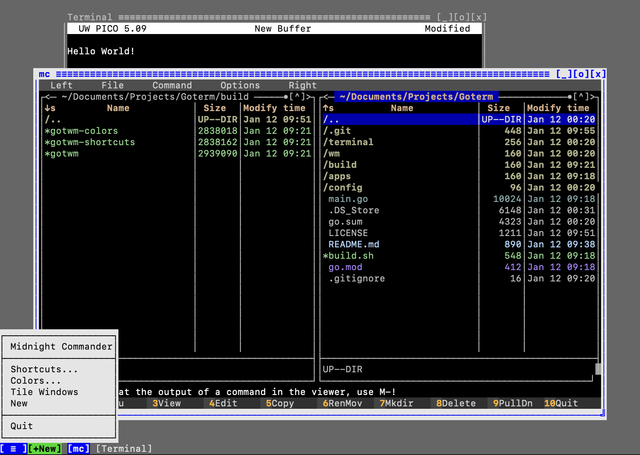
Task: Sort the left panel by Modify time
Action: point(274,108)
